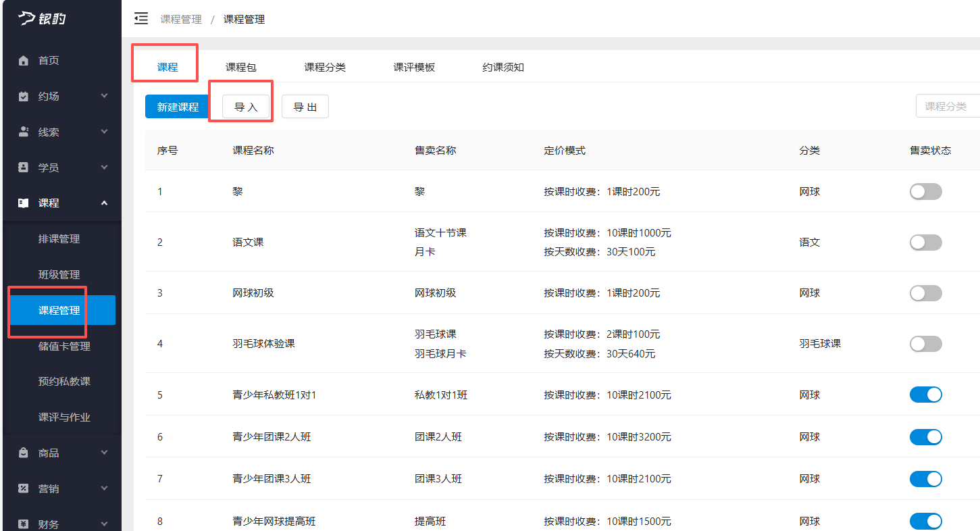Viewport: 980px width, 531px height.
Task: Enable selling for the 黎 course
Action: click(x=925, y=191)
